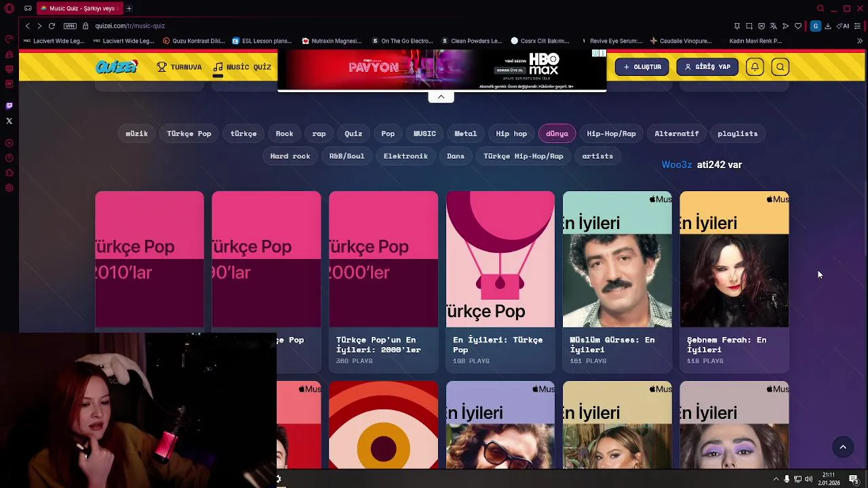Image resolution: width=868 pixels, height=488 pixels.
Task: Toggle the VPN badge in the address bar
Action: point(70,26)
